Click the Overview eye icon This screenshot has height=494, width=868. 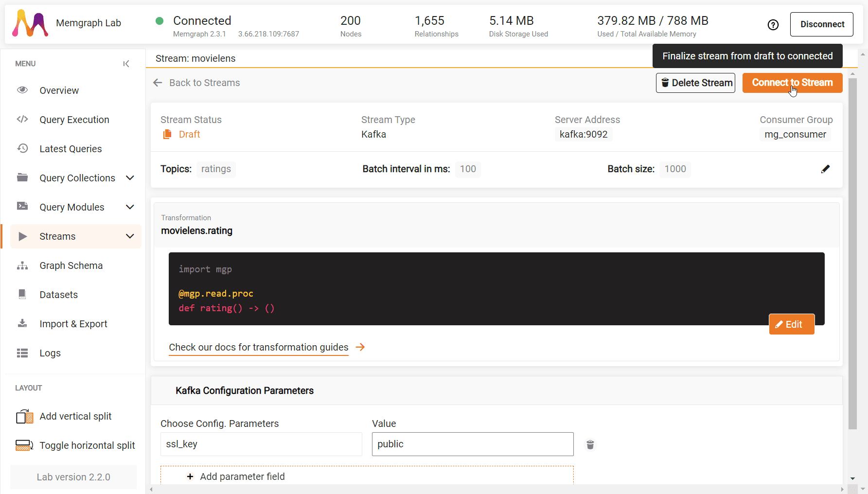coord(22,90)
